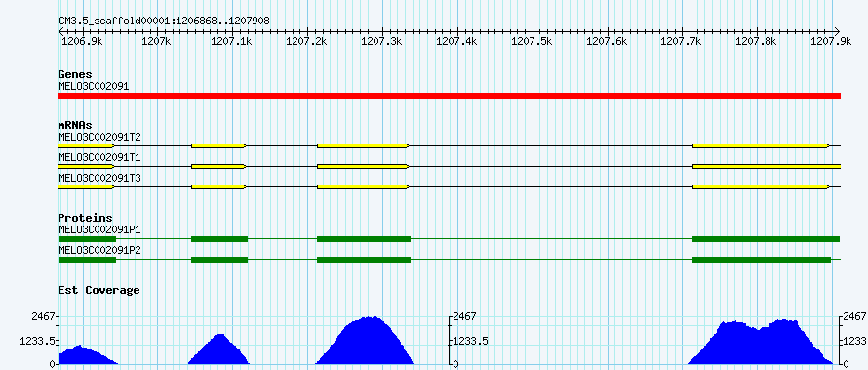The height and width of the screenshot is (370, 868).
Task: Click the 1207k ruler position label
Action: [x=158, y=41]
